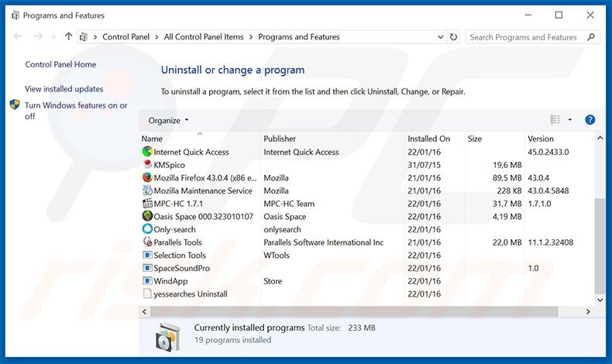The width and height of the screenshot is (612, 364).
Task: Open help with the blue question mark
Action: pyautogui.click(x=590, y=120)
